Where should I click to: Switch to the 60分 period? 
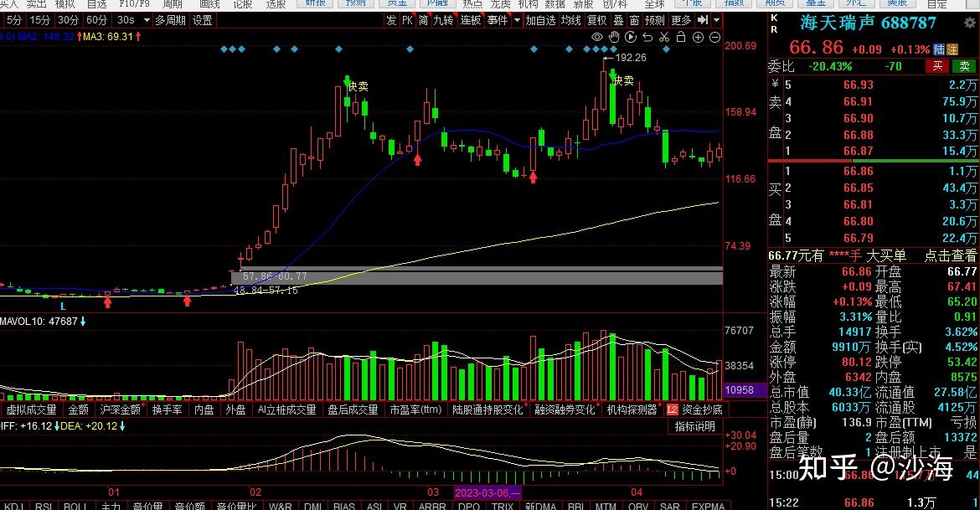point(96,20)
